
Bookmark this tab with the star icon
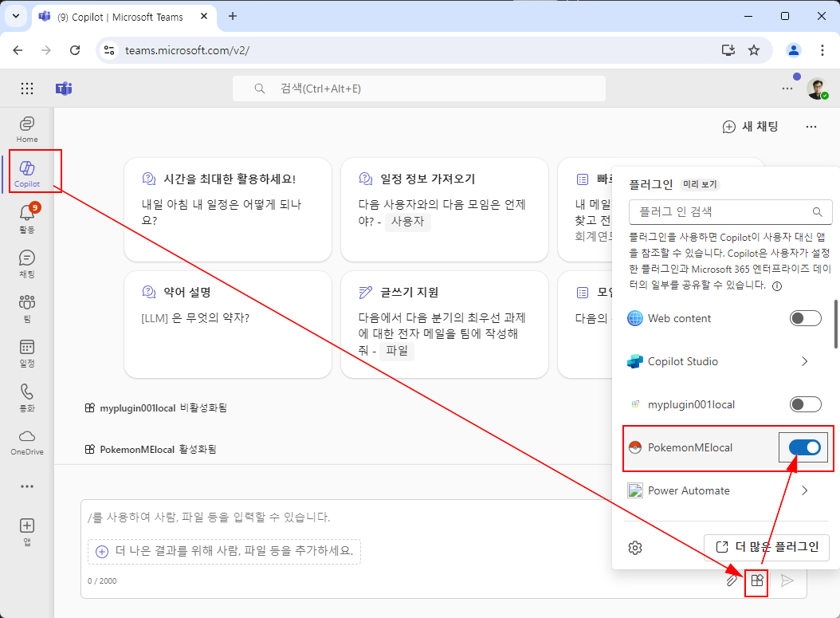[754, 50]
